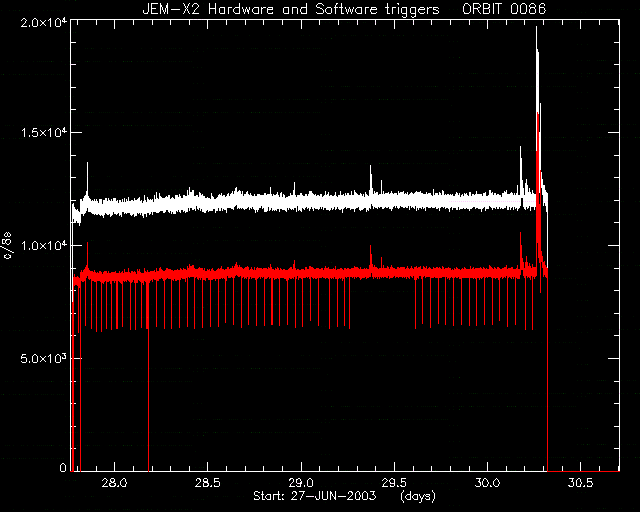Click the white hardware trigger curve at 29.0
Image resolution: width=640 pixels, height=512 pixels.
point(301,202)
